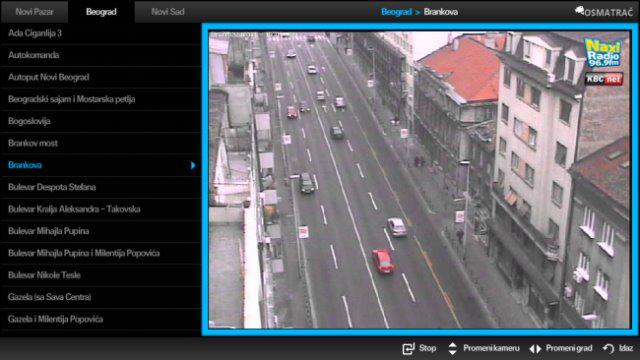Click the Naxi Radio 96.9fm logo
640x360 pixels.
[603, 53]
